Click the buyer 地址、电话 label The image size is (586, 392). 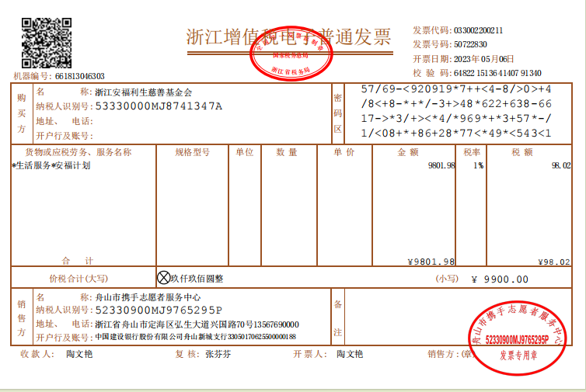(x=65, y=121)
